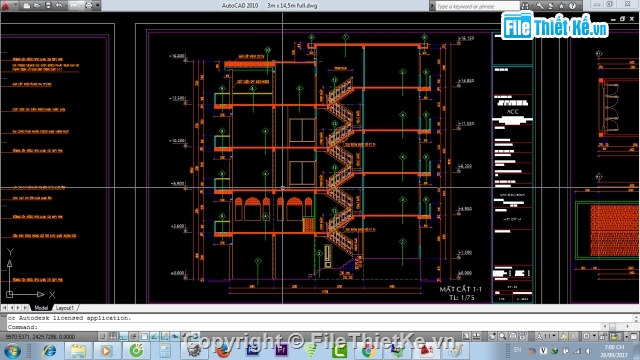640x360 pixels.
Task: Switch to Model tab
Action: click(41, 308)
